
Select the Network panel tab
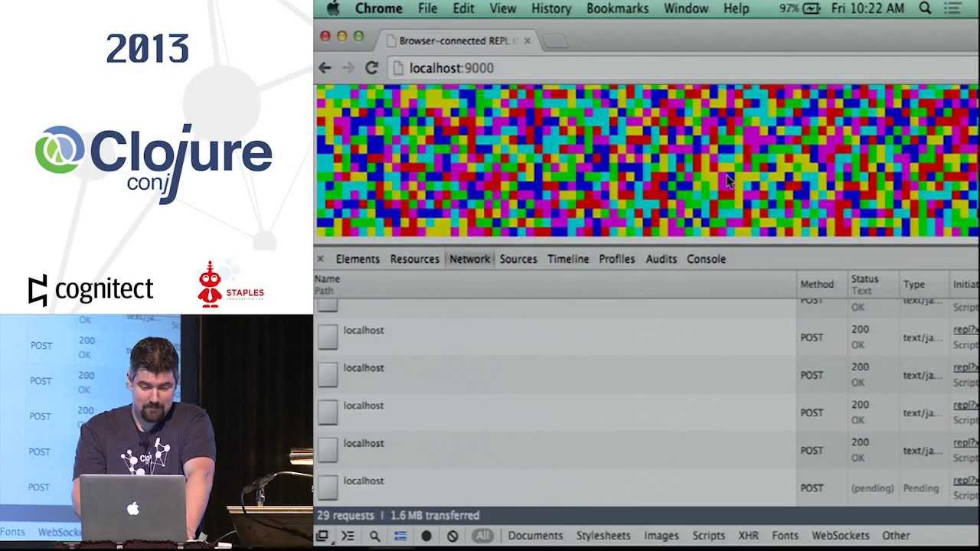[x=469, y=259]
